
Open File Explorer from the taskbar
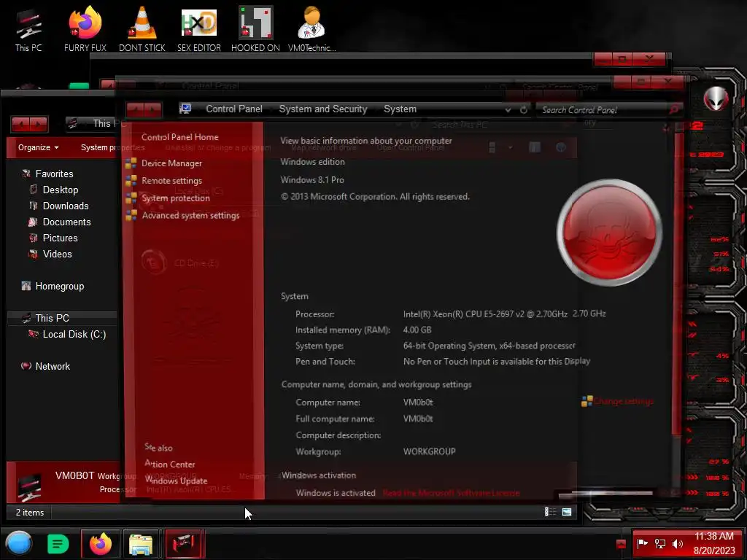click(x=141, y=543)
